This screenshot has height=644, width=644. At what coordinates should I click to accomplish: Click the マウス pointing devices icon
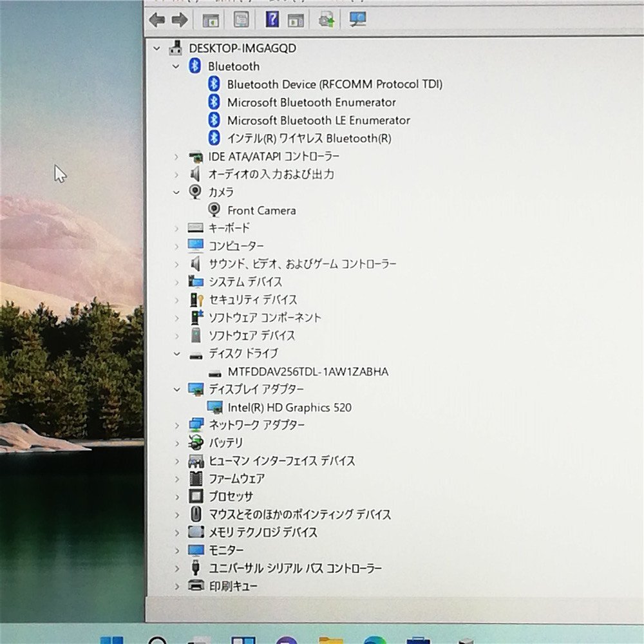(x=196, y=514)
